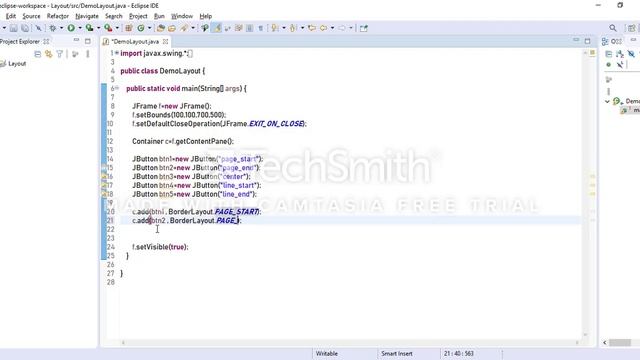The image size is (640, 360).
Task: Toggle Skip All Breakpoints in toolbar
Action: coord(38,28)
